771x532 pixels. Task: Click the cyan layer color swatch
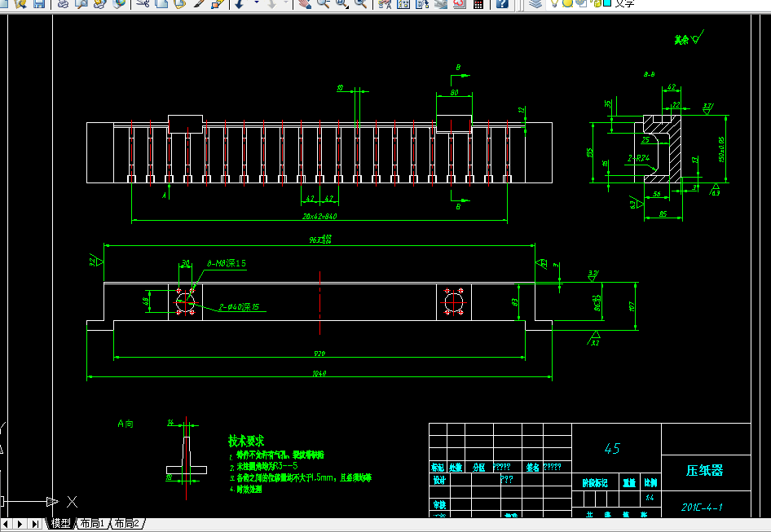[607, 3]
